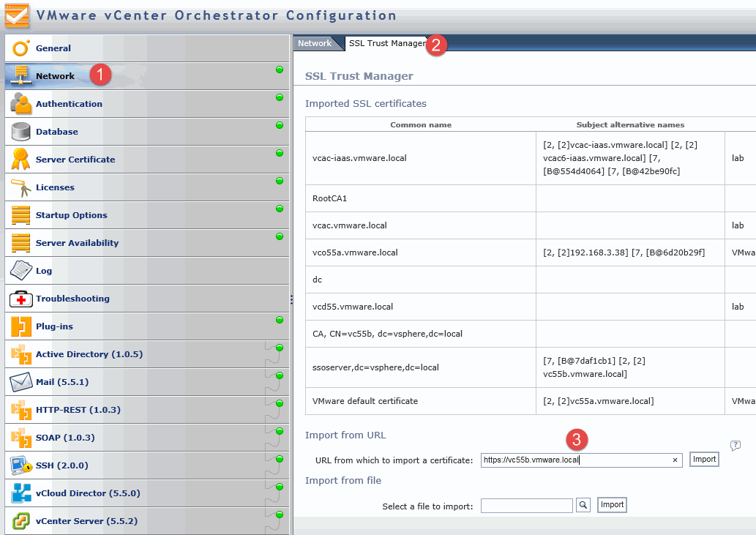Click Import button next to URL field
Image resolution: width=756 pixels, height=535 pixels.
[x=704, y=460]
